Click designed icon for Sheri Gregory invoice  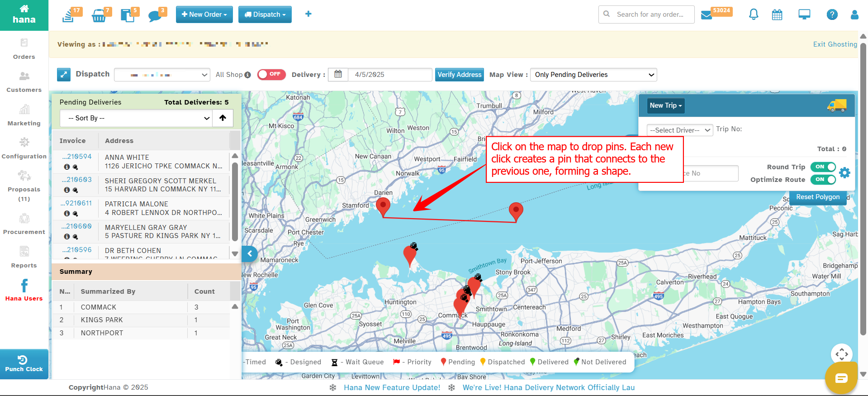(x=75, y=190)
